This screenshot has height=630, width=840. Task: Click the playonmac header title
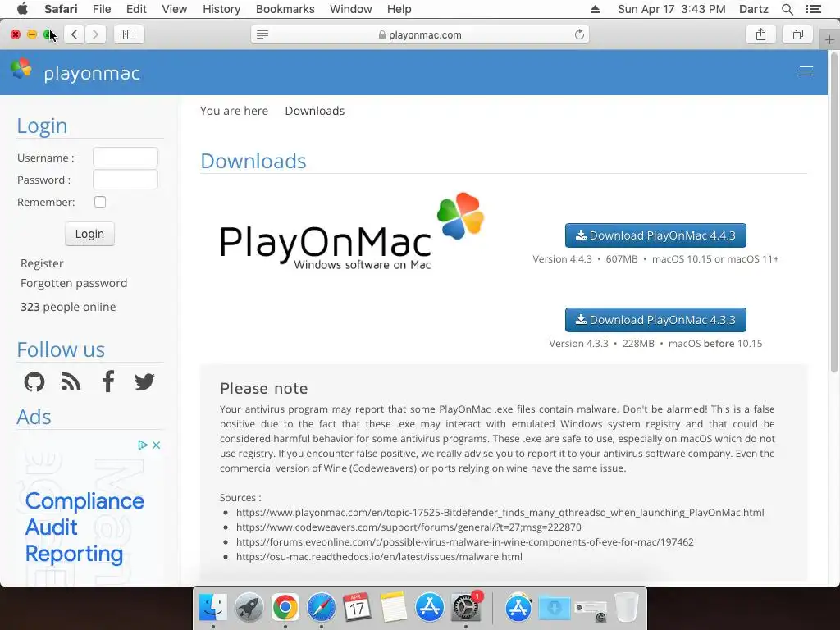92,73
